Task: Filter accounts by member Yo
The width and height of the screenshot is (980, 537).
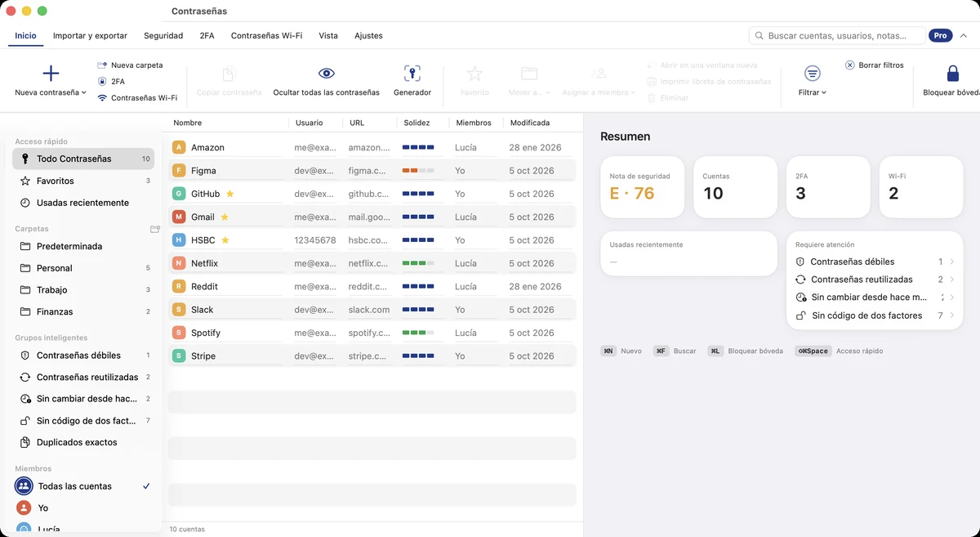Action: click(83, 508)
